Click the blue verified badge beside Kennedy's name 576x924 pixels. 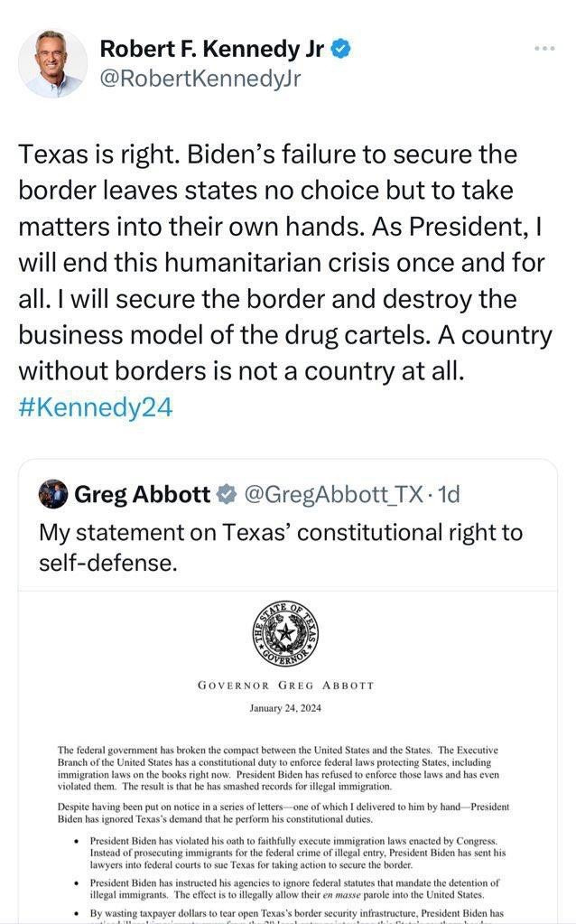(x=339, y=49)
